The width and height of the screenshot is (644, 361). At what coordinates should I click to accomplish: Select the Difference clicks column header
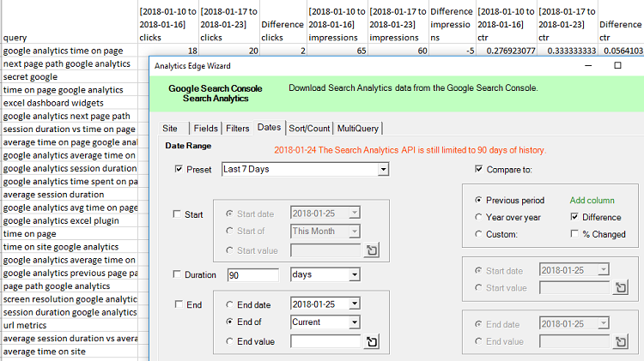pos(283,22)
